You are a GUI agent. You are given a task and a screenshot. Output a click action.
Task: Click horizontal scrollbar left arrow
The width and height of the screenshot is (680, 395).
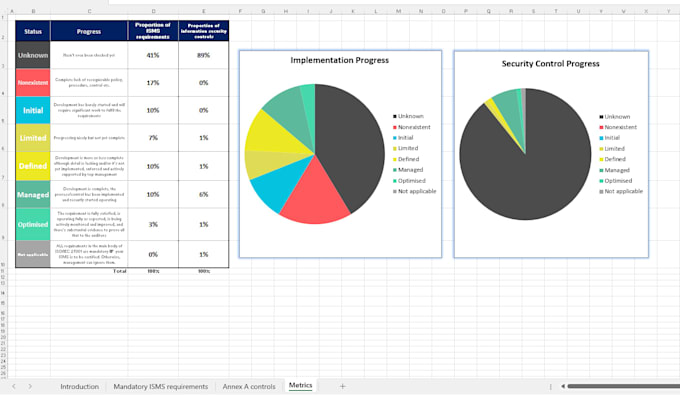click(563, 386)
